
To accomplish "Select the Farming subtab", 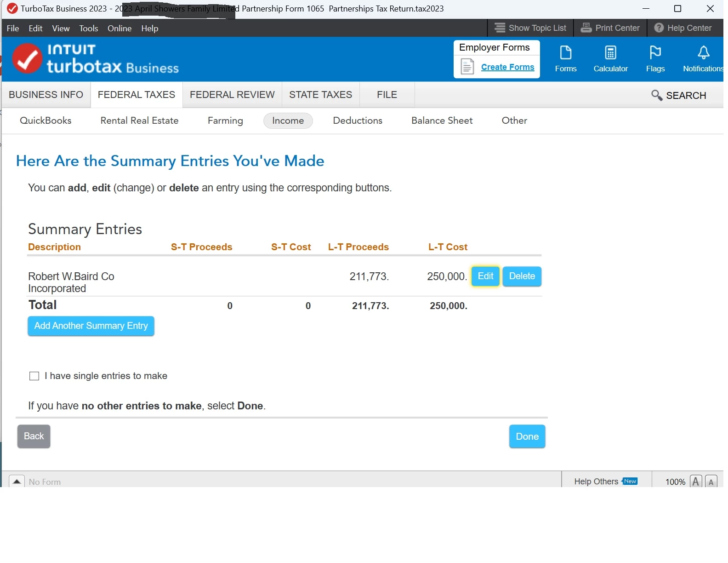I will click(225, 121).
